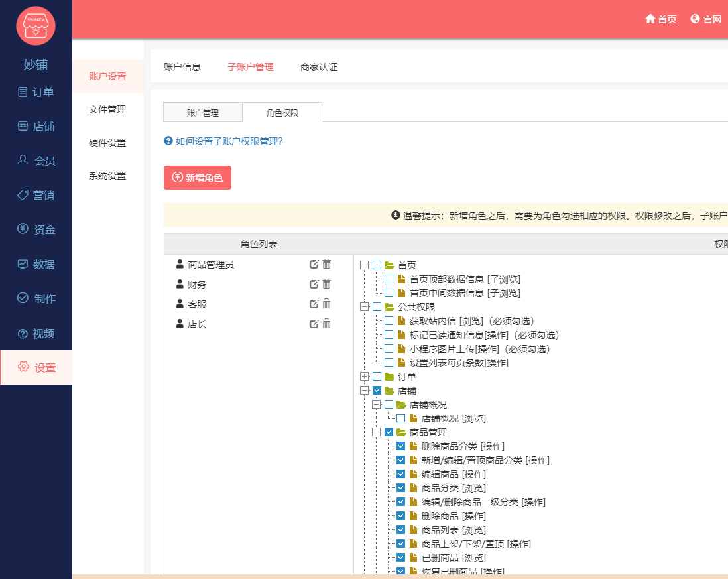Screen dimensions: 728x579
Task: Collapse the 店铺 tree node
Action: [365, 391]
